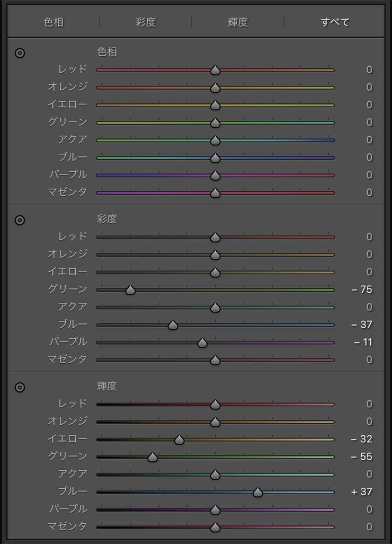Click the グリーン luminance slider handle at -55
The image size is (392, 544).
pyautogui.click(x=153, y=457)
